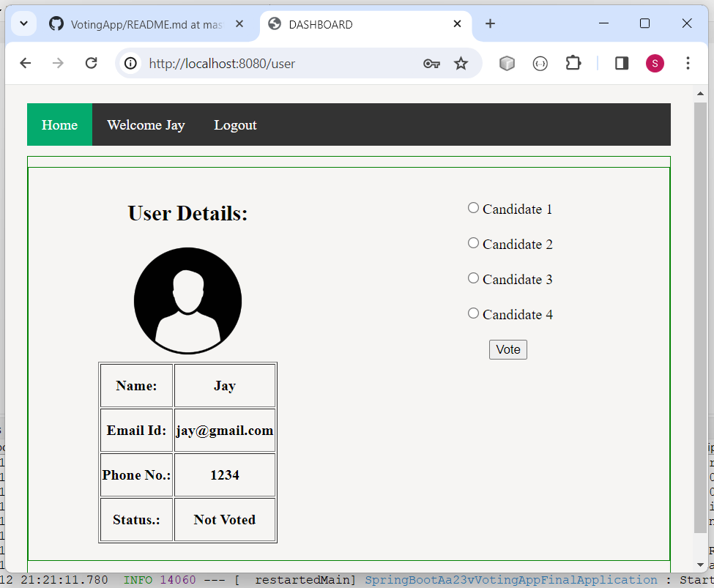Pick the Candidate 4 radio option
The height and width of the screenshot is (588, 714).
click(x=473, y=313)
